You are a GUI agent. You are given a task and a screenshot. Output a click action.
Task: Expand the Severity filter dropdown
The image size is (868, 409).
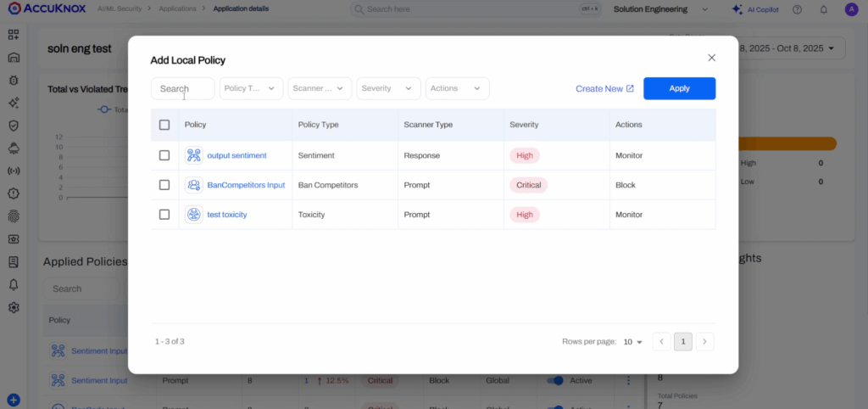(388, 88)
